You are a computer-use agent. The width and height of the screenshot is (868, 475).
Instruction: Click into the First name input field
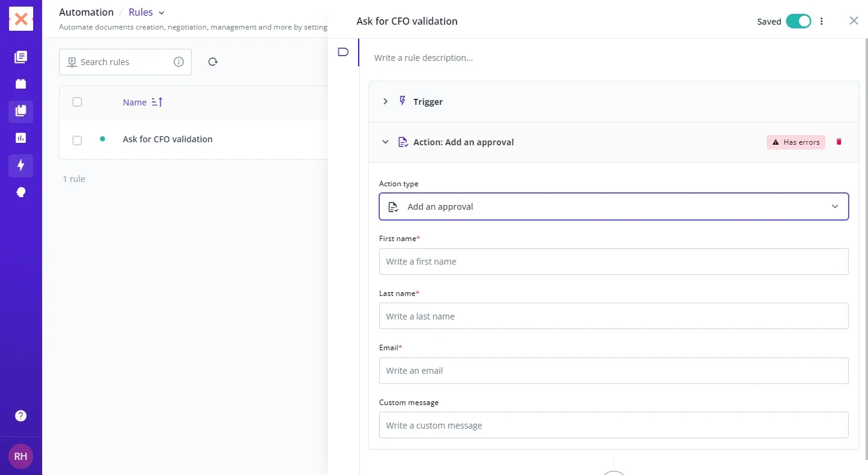tap(614, 262)
